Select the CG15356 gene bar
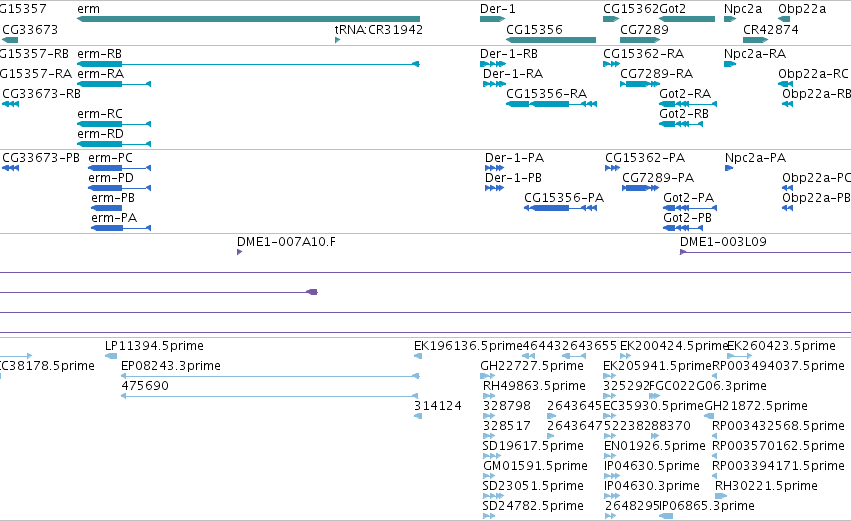The height and width of the screenshot is (521, 851). click(551, 40)
